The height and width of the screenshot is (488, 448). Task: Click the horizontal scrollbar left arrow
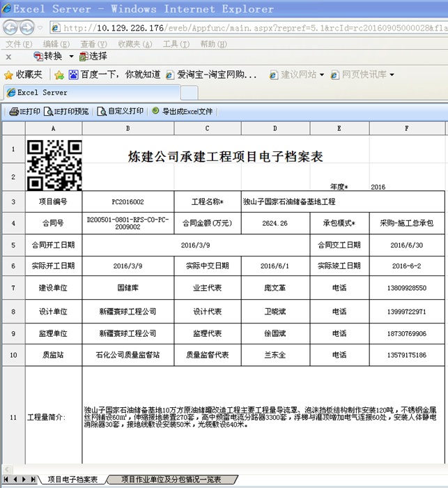click(7, 469)
